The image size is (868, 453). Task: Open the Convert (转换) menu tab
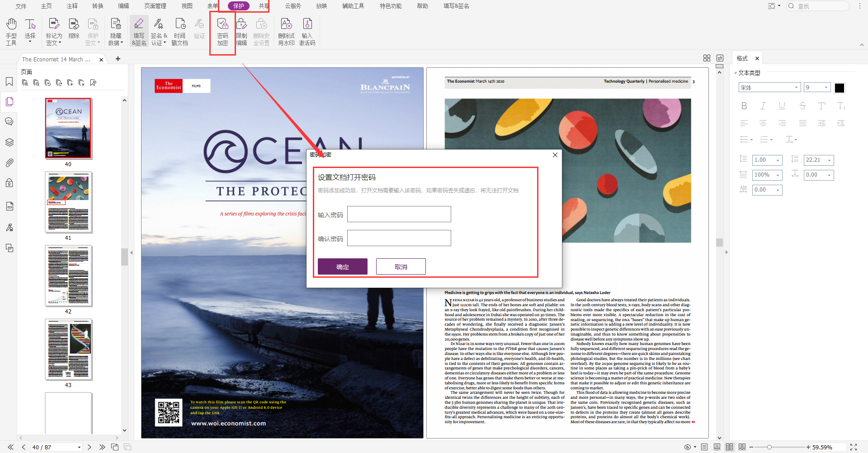[x=98, y=6]
